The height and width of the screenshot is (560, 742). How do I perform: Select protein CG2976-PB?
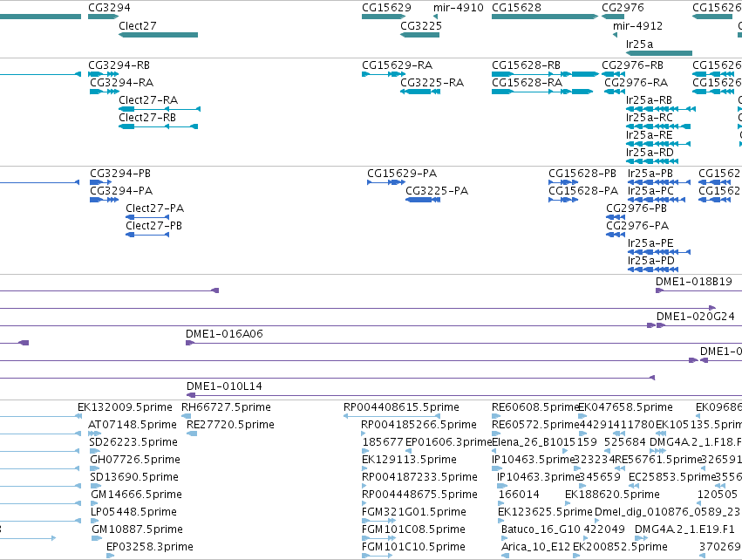pos(616,217)
